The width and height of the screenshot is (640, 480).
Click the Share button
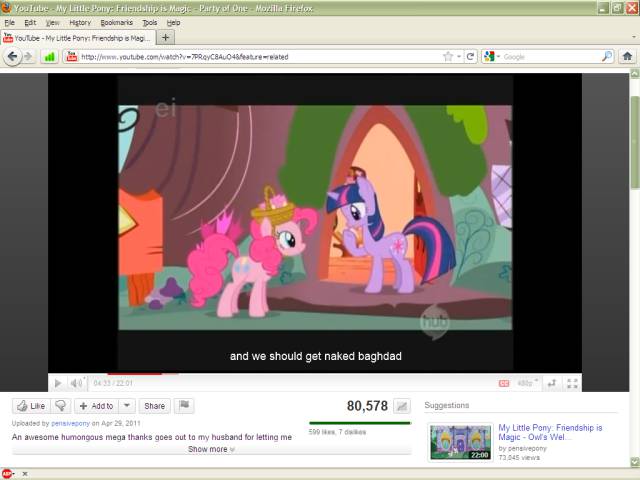tap(155, 406)
